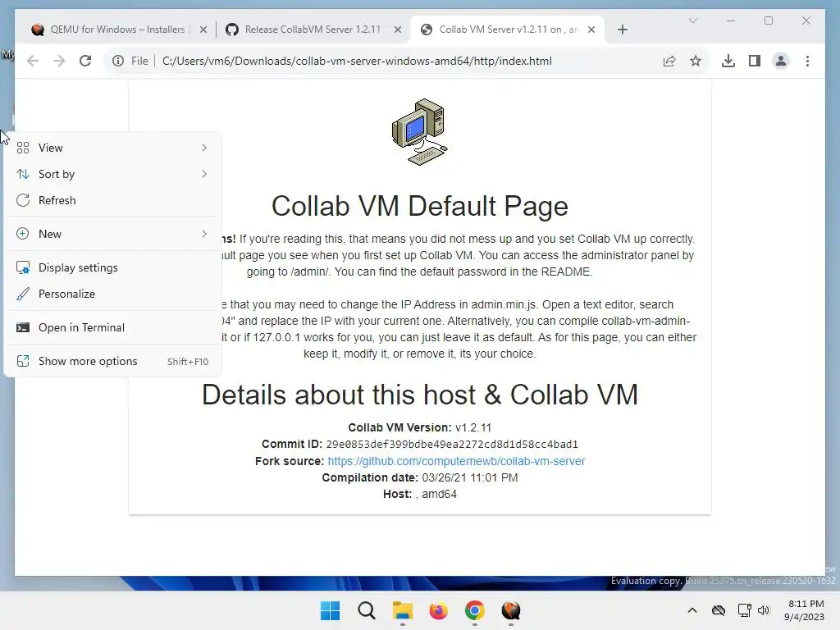The height and width of the screenshot is (630, 840).
Task: Go back with the browser back arrow
Action: [33, 61]
